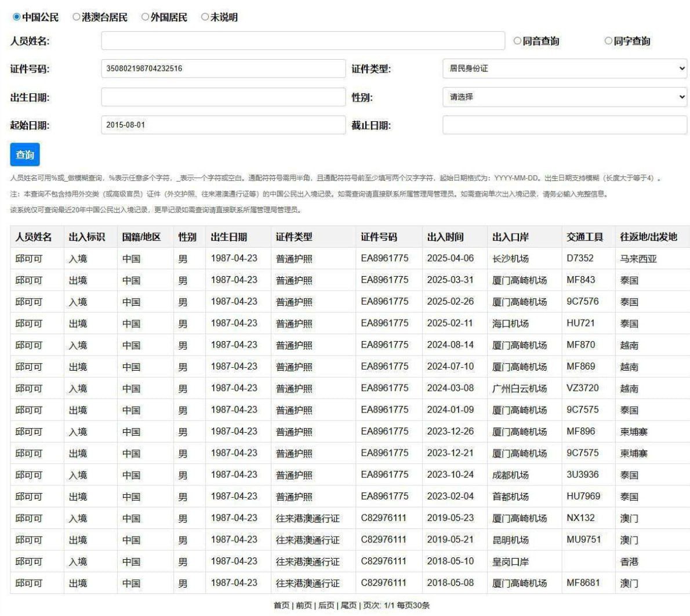This screenshot has width=690, height=616.
Task: Focus the 起始日期 input field
Action: point(223,125)
